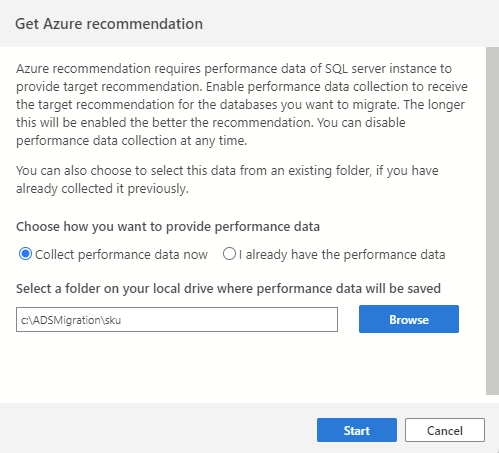
Task: Click the Get Azure recommendation title
Action: coord(109,24)
